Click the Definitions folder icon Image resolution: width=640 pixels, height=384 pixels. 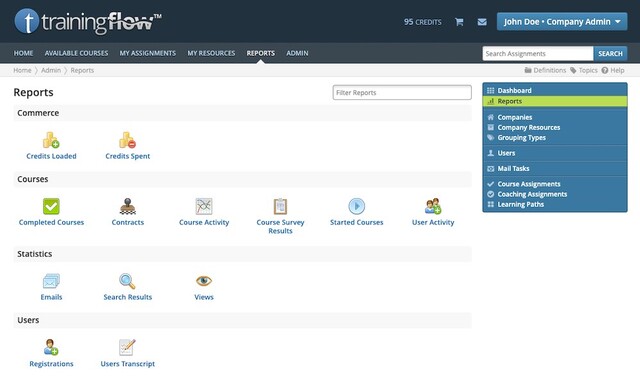point(528,70)
